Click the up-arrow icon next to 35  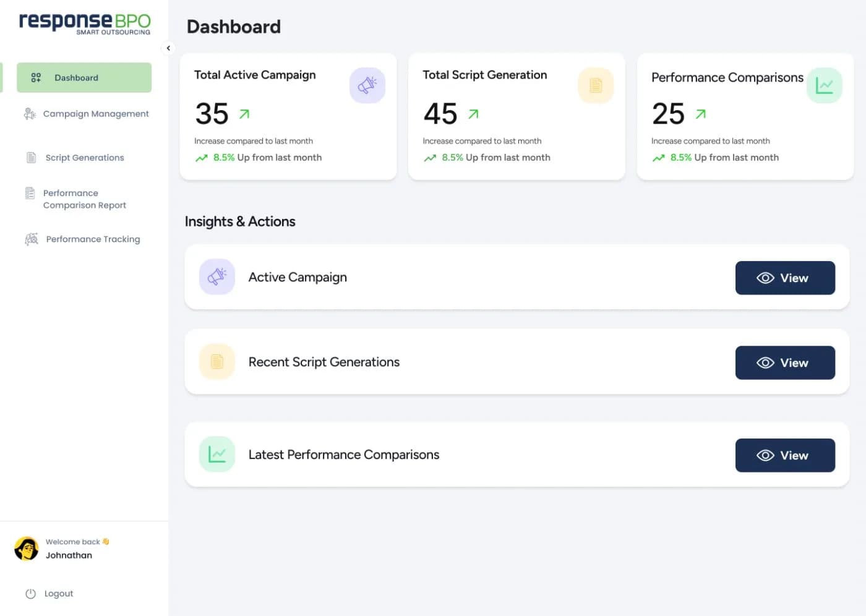click(x=244, y=114)
